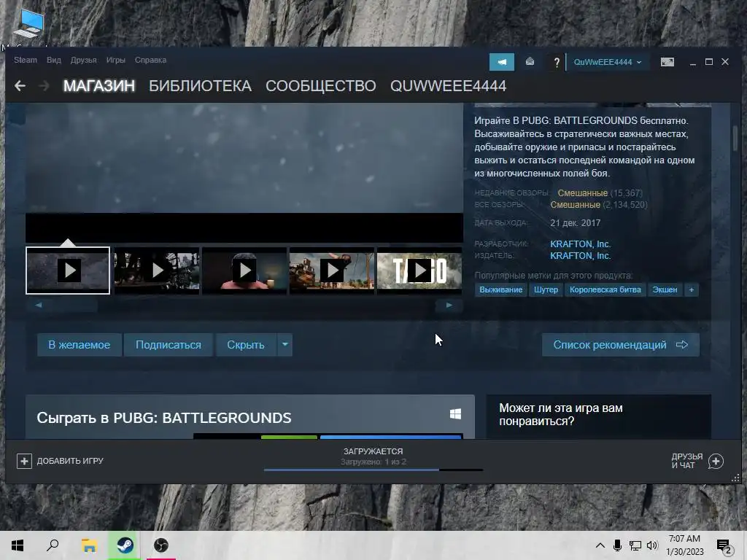Open the notification center icon
The image size is (747, 560).
coord(724,547)
